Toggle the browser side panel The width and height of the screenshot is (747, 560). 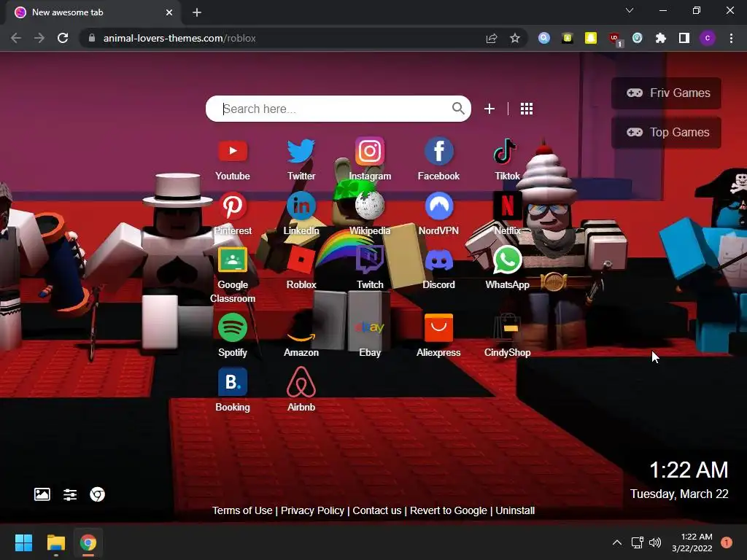684,38
